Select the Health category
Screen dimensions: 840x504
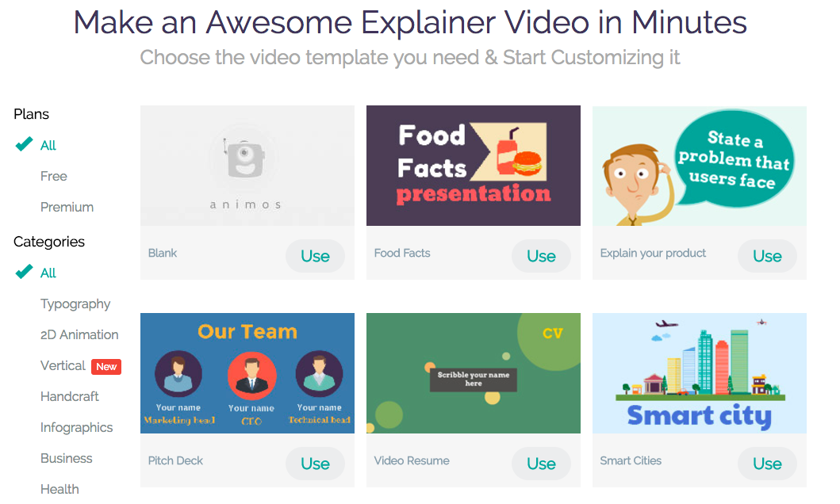click(x=59, y=489)
